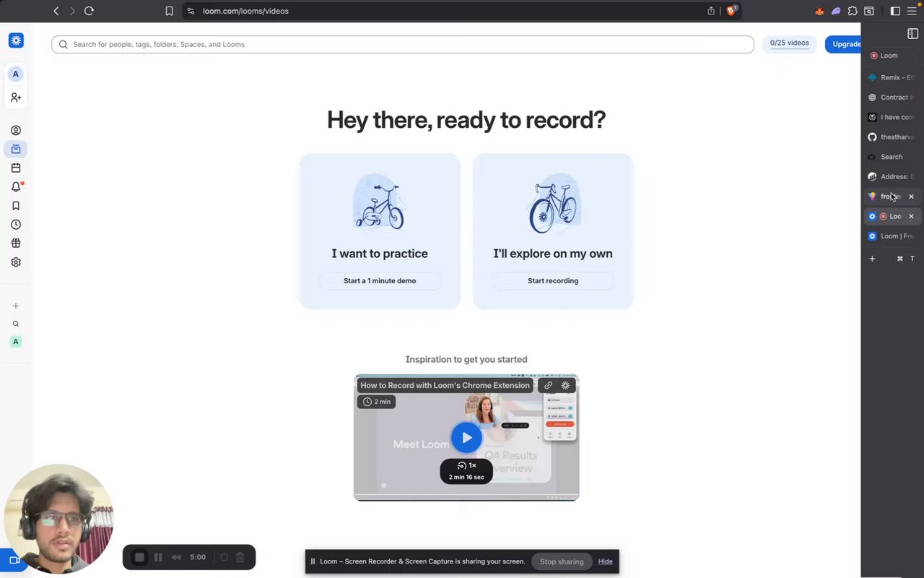The image size is (924, 578).
Task: Switch to the GitHub 'theatharva' tab
Action: tap(892, 137)
